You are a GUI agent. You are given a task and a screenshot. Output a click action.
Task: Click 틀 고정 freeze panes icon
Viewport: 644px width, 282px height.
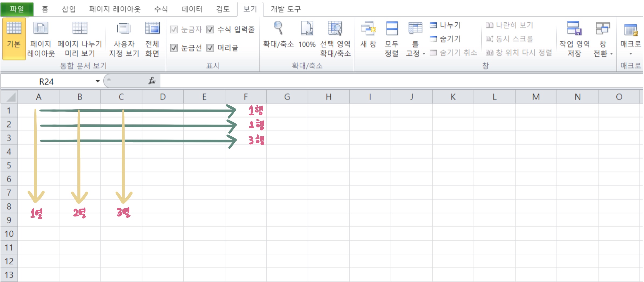point(415,28)
